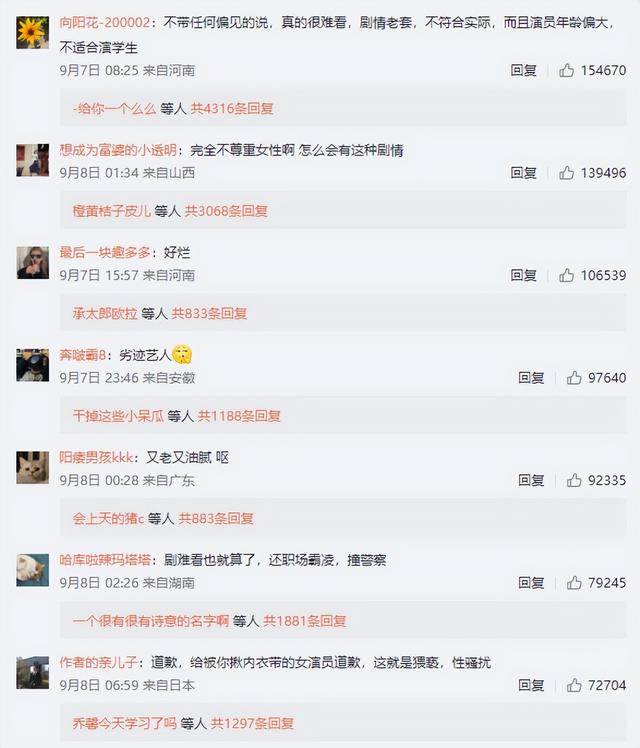The image size is (640, 748).
Task: Reply to the comment from 作者的亲儿子
Action: 531,686
